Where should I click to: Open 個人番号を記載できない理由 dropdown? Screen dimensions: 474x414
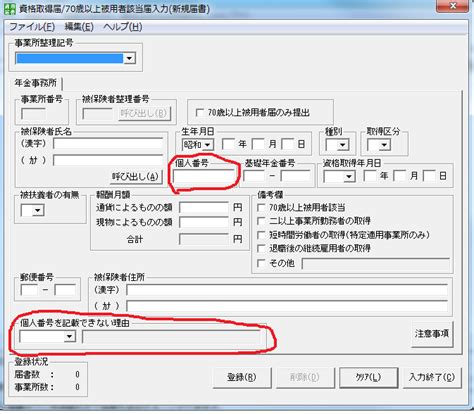pos(70,336)
